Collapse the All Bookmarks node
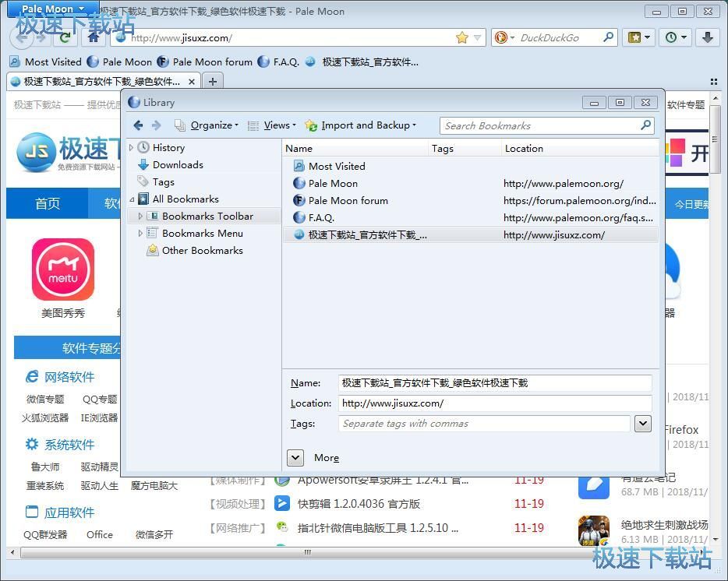The width and height of the screenshot is (728, 581). 132,199
